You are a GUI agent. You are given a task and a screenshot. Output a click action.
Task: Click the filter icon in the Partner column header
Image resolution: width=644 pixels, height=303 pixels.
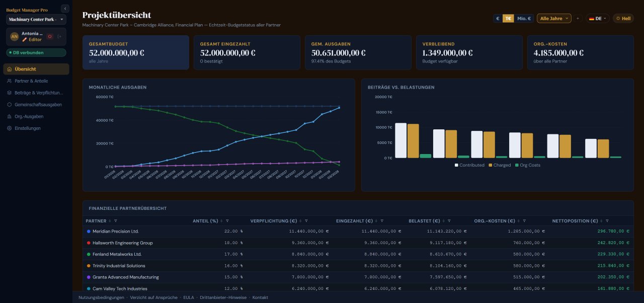(x=116, y=221)
